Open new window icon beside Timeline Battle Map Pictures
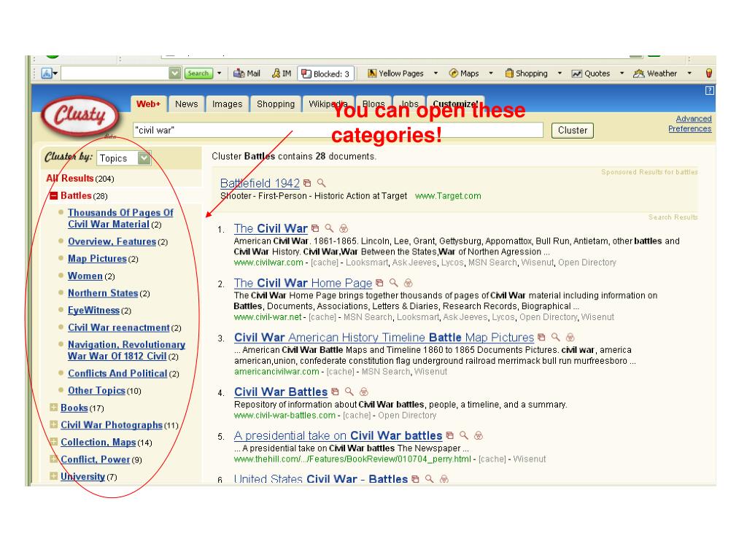747x560 pixels. (x=541, y=337)
